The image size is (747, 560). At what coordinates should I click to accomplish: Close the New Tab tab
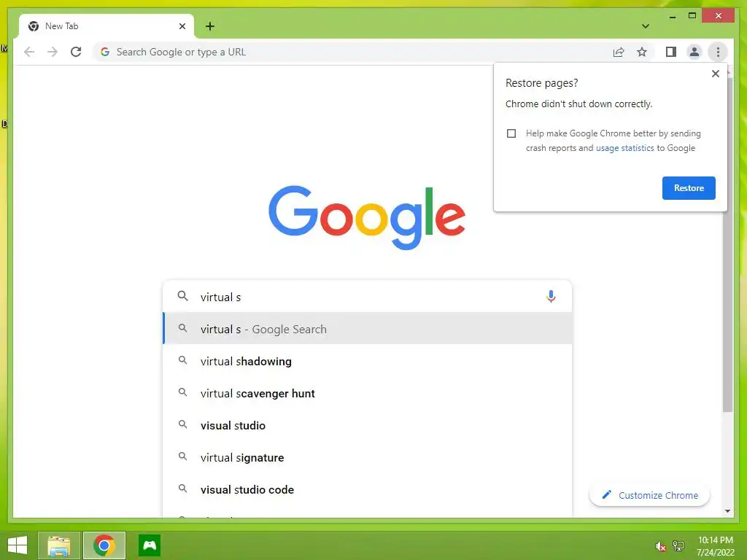tap(182, 26)
